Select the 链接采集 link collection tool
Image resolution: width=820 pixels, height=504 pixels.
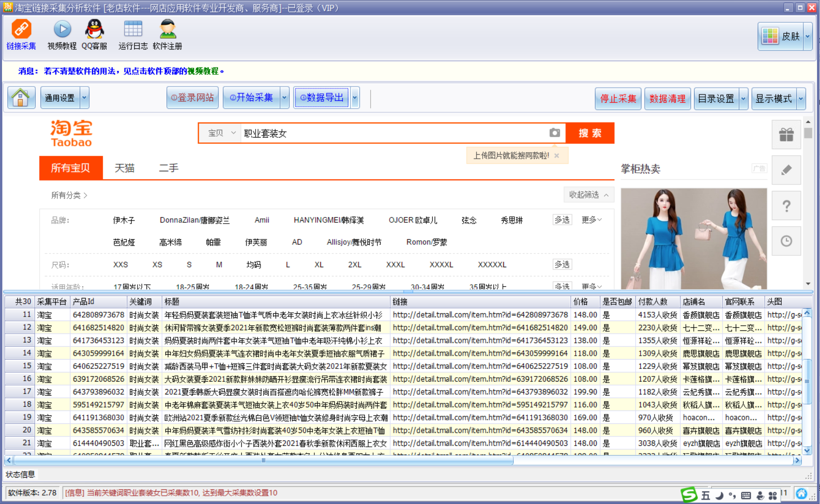coord(21,34)
